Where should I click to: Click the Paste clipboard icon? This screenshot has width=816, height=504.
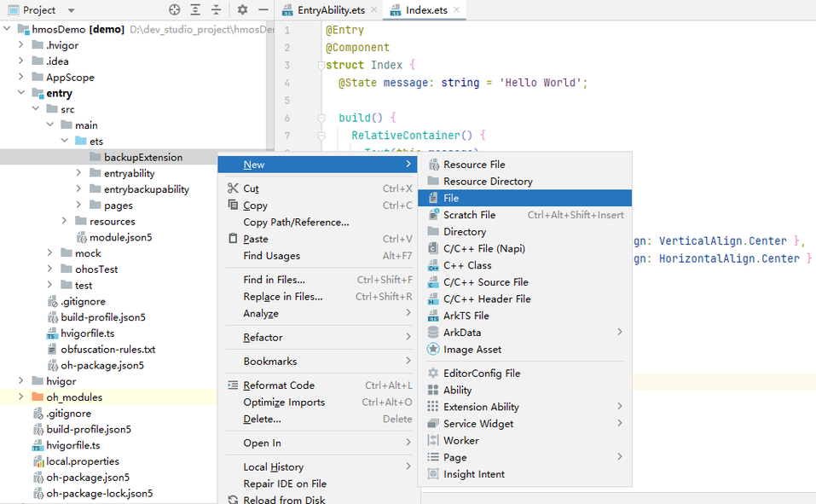tap(233, 239)
